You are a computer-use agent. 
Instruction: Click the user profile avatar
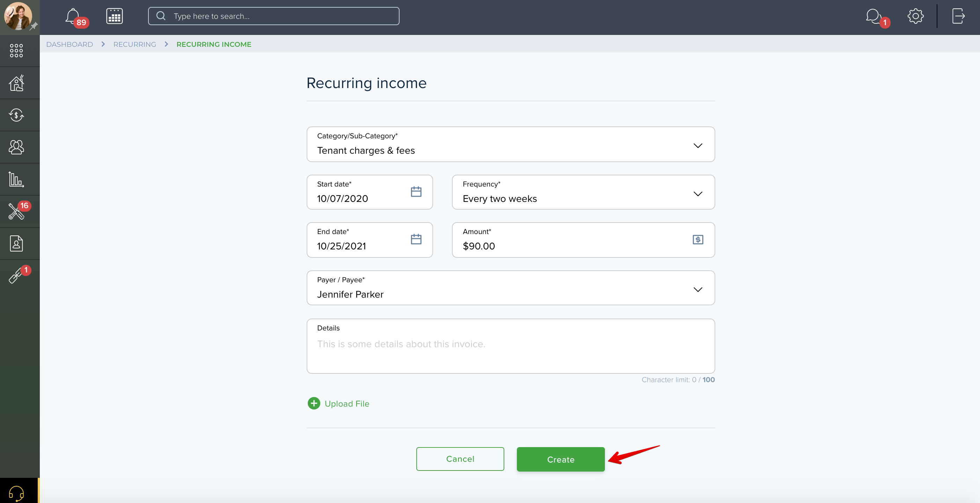[x=17, y=16]
